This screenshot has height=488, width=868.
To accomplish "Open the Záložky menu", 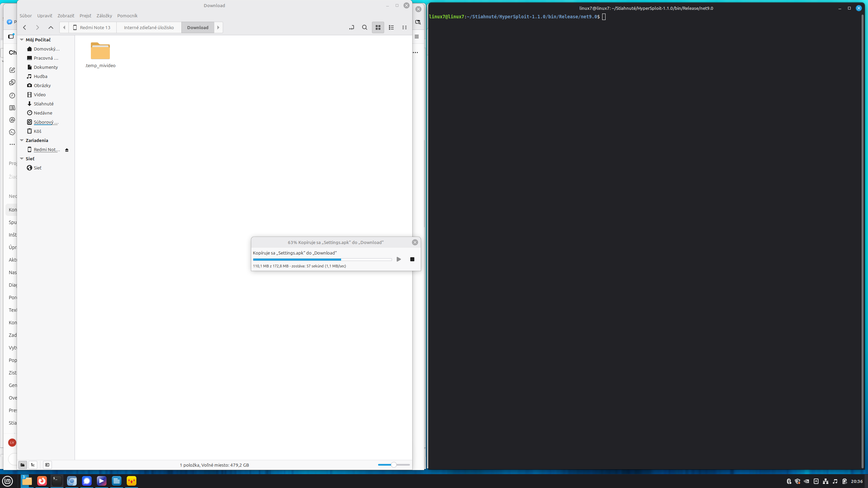I will point(104,16).
